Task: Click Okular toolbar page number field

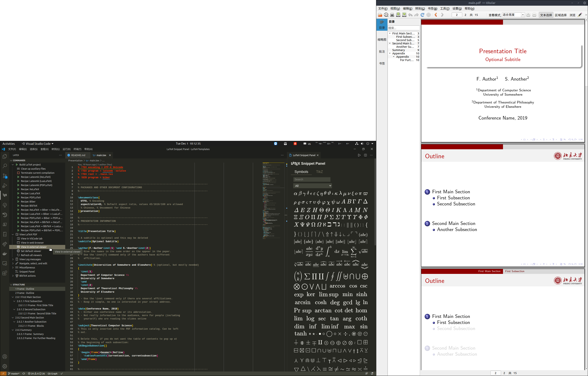Action: point(457,15)
